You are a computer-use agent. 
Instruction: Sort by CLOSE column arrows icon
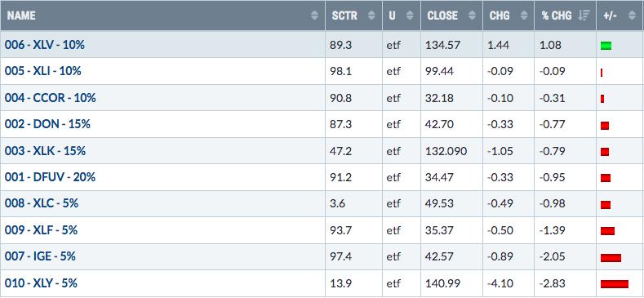[473, 16]
